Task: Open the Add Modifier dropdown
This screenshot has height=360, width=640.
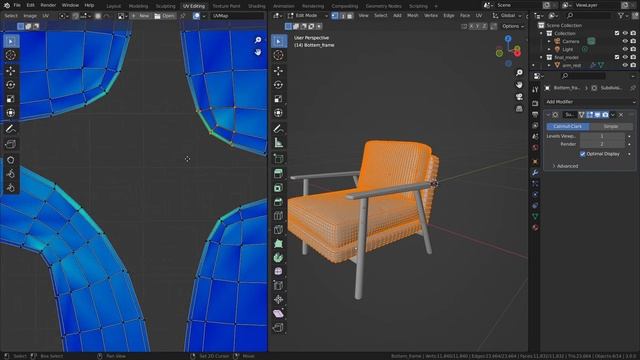Action: pyautogui.click(x=590, y=102)
